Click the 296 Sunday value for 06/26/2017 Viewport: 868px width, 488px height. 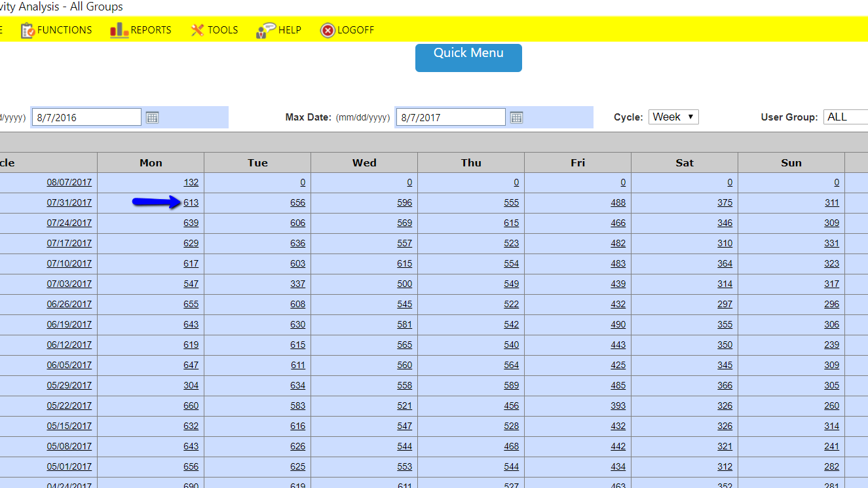831,304
